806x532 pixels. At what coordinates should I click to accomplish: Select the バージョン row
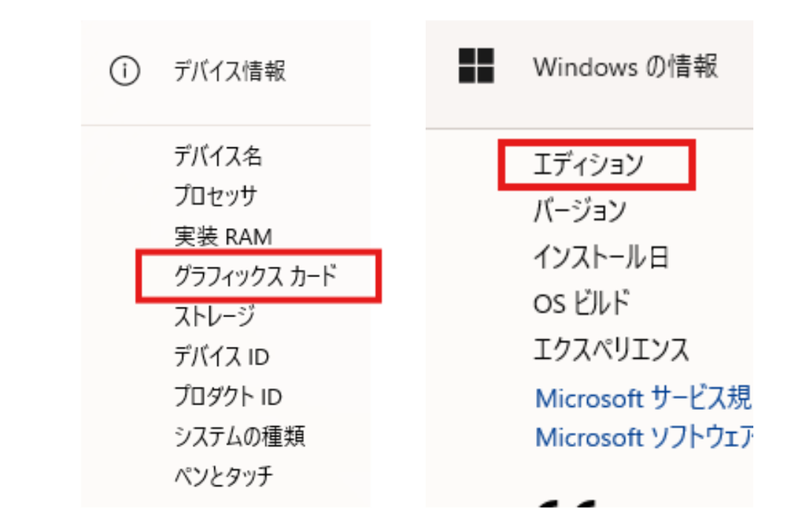[x=580, y=211]
